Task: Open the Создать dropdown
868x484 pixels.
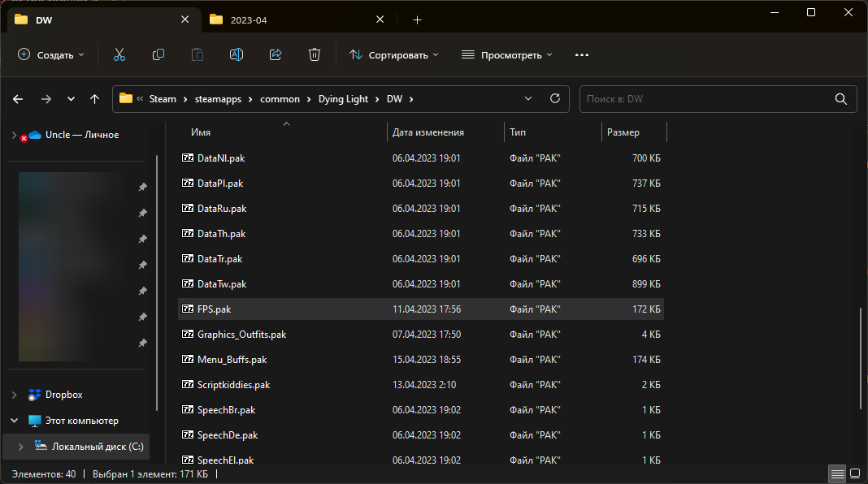Action: click(51, 54)
